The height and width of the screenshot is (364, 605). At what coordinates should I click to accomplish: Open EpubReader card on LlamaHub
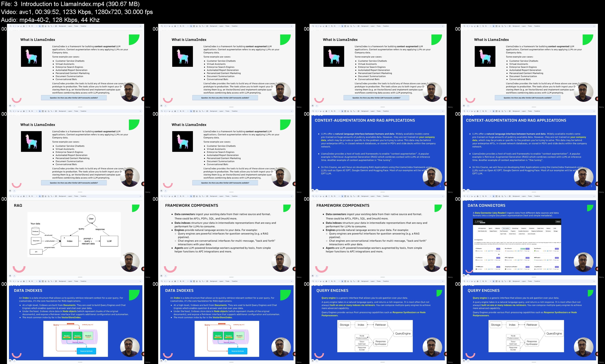[x=547, y=250]
